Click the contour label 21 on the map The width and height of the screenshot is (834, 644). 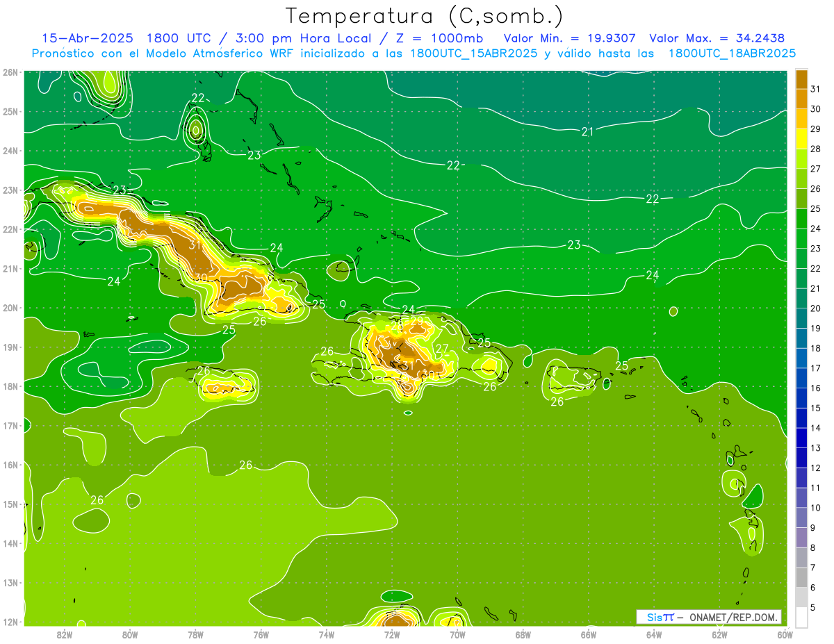coord(587,131)
